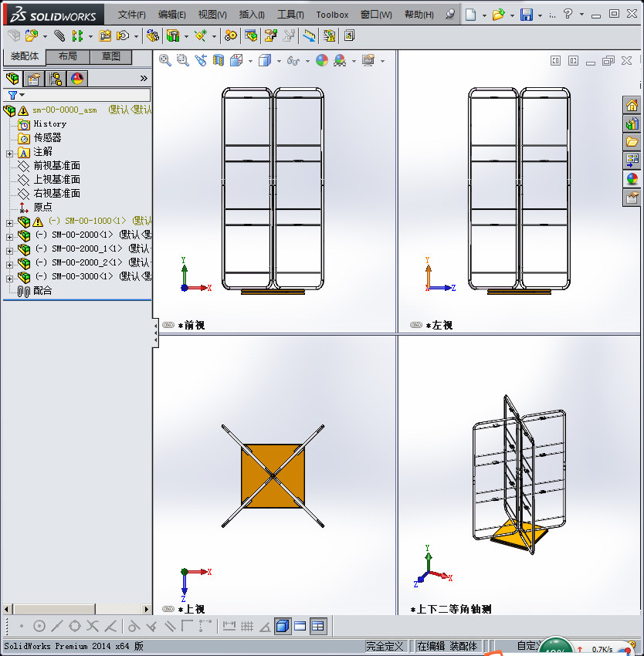The image size is (644, 656).
Task: Select the 配合 mates folder
Action: 42,290
